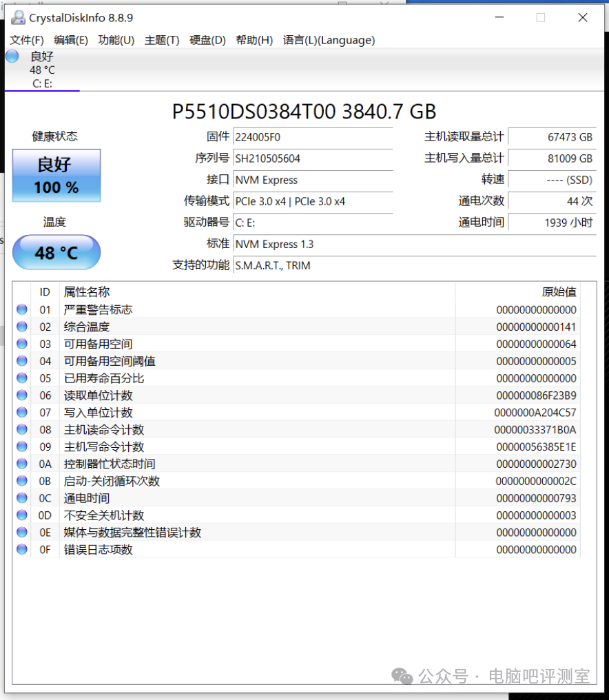
Task: Click host reads total value 67473 GB
Action: (x=553, y=137)
